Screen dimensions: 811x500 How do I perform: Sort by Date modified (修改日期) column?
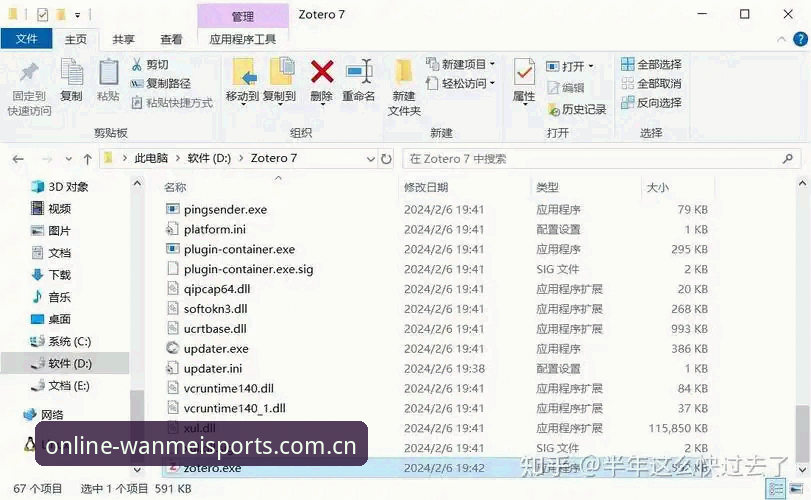click(426, 187)
